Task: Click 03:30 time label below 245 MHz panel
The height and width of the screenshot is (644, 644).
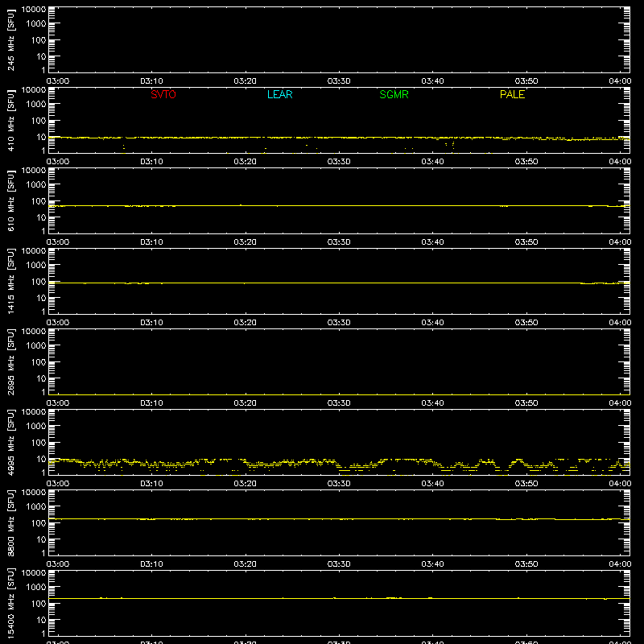Action: (339, 81)
